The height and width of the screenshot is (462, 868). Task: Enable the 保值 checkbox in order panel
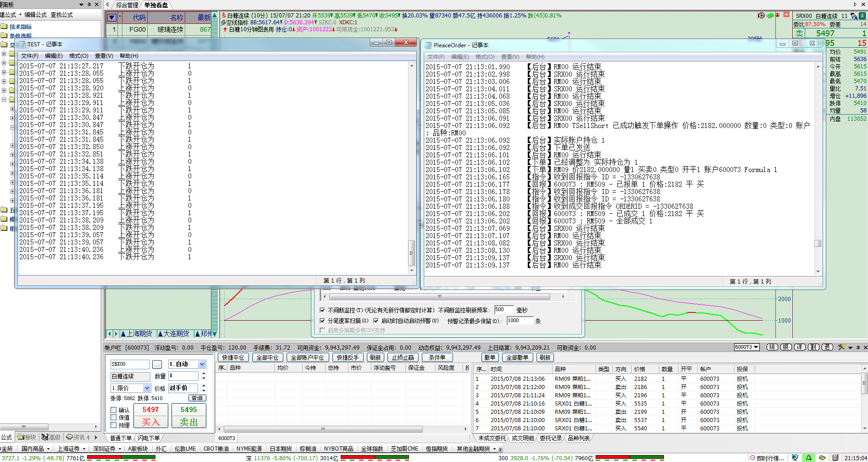[114, 417]
